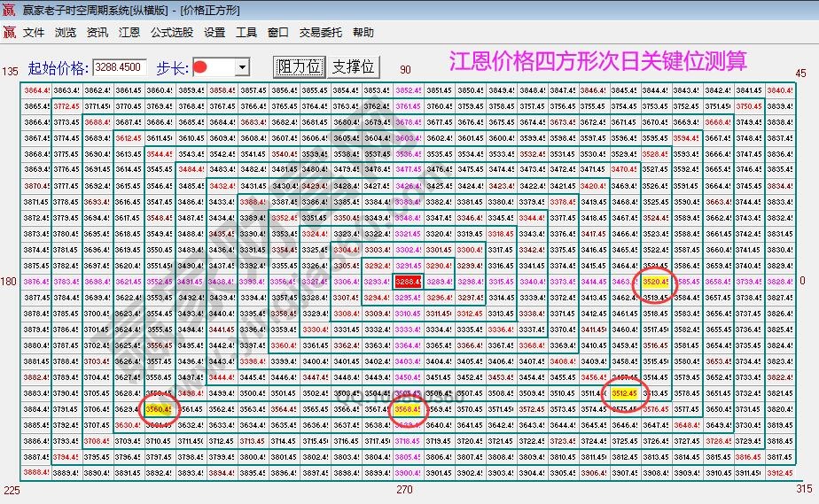Open the 浏览 menu

[66, 33]
